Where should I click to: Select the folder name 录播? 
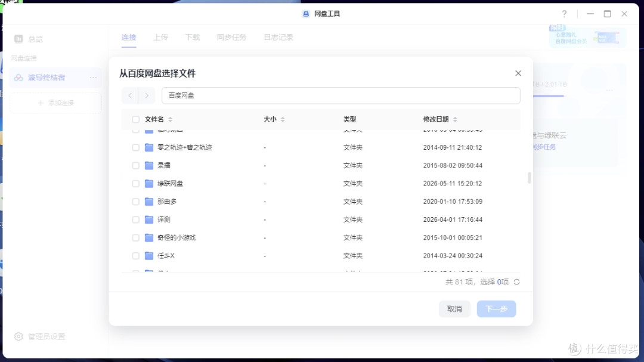click(164, 166)
